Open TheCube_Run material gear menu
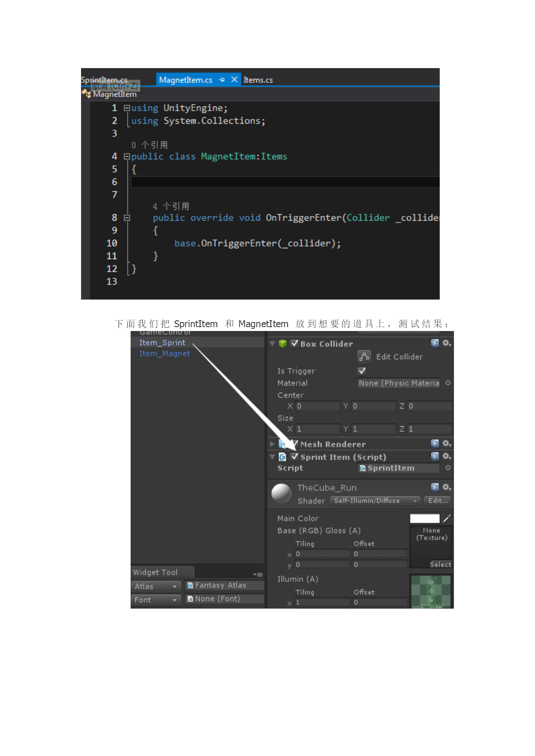The height and width of the screenshot is (756, 535). pos(447,487)
